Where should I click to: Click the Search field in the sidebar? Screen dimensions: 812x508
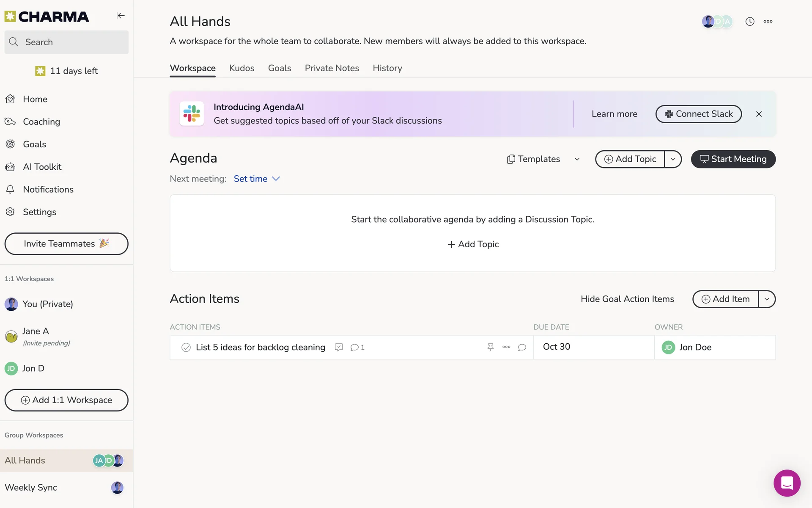point(66,42)
